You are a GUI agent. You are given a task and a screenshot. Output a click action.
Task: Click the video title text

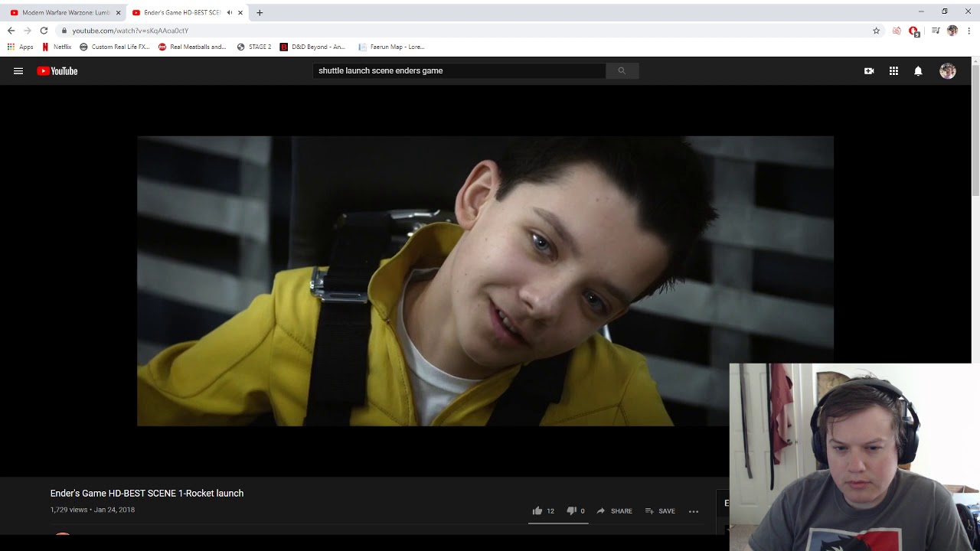click(147, 494)
